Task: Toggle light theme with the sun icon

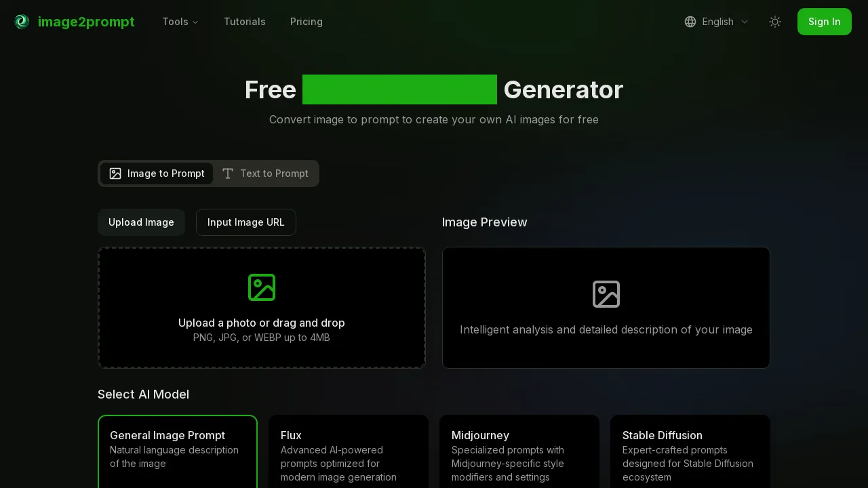Action: 775,22
